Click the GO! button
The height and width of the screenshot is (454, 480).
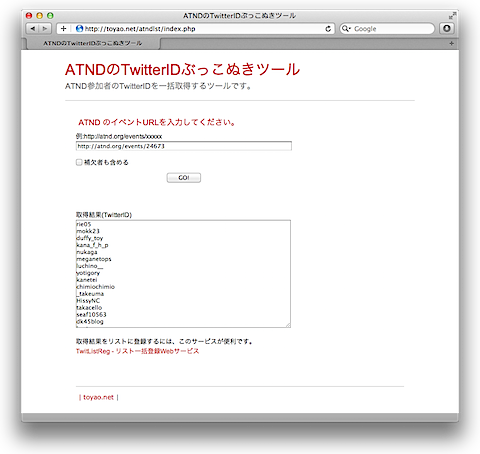click(184, 178)
